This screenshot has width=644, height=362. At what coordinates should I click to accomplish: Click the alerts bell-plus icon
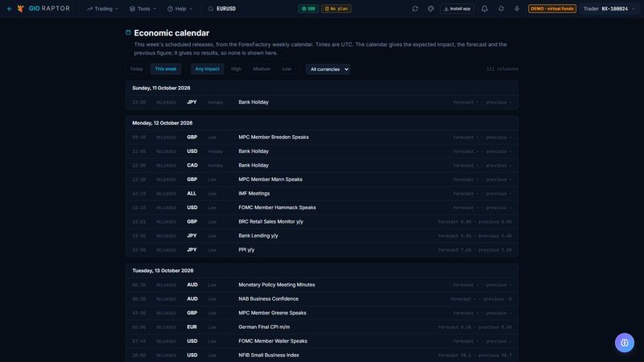pyautogui.click(x=501, y=9)
